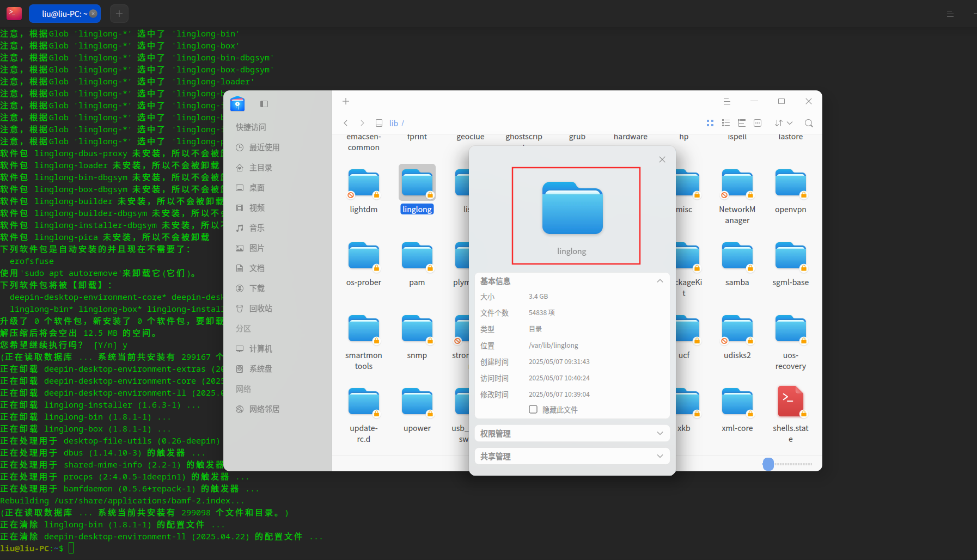The width and height of the screenshot is (977, 560).
Task: Switch to icon grid view
Action: pos(710,123)
